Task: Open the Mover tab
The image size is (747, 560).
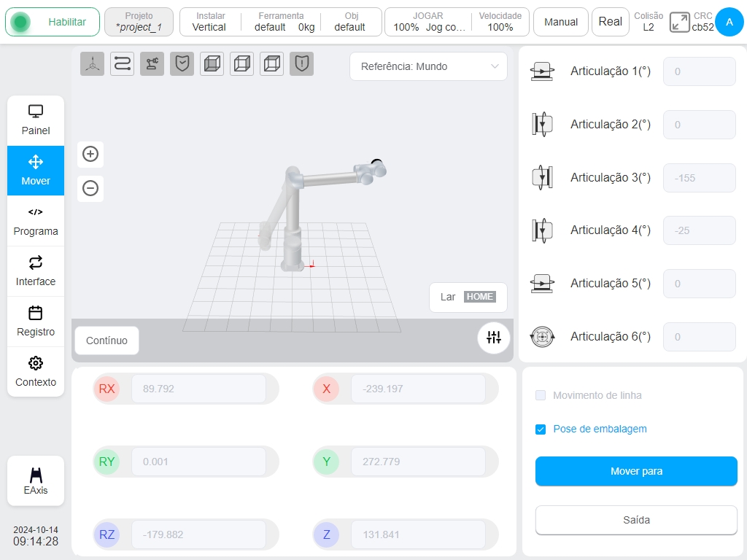Action: pyautogui.click(x=36, y=171)
